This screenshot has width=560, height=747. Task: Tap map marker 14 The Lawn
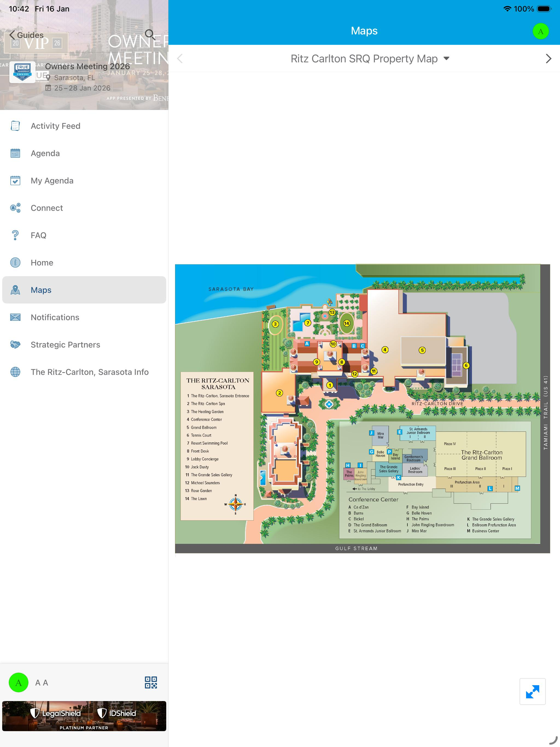346,323
